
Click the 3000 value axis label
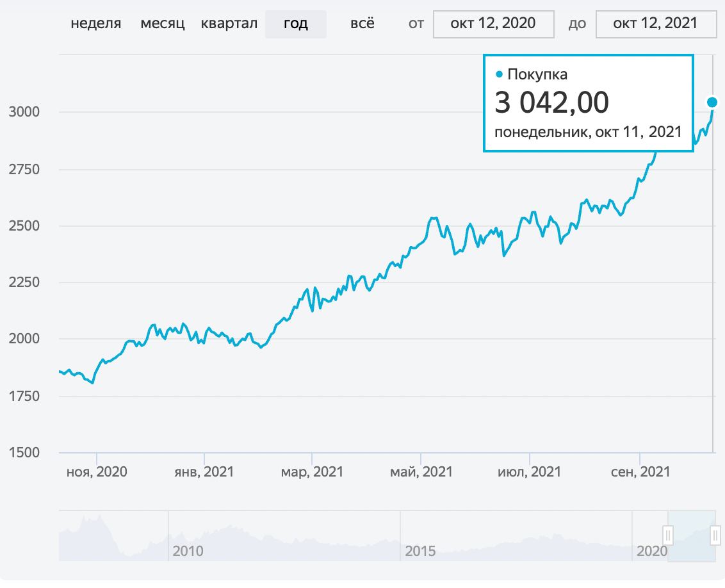(25, 112)
